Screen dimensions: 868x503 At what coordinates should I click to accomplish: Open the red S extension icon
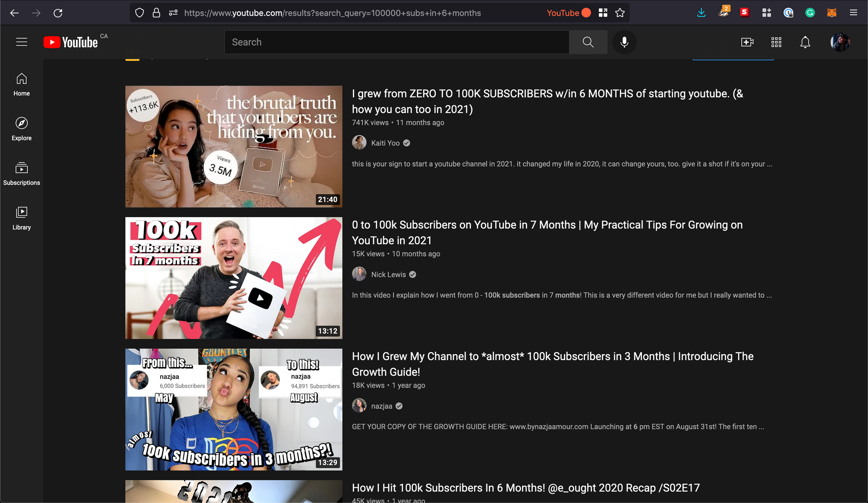pos(745,12)
